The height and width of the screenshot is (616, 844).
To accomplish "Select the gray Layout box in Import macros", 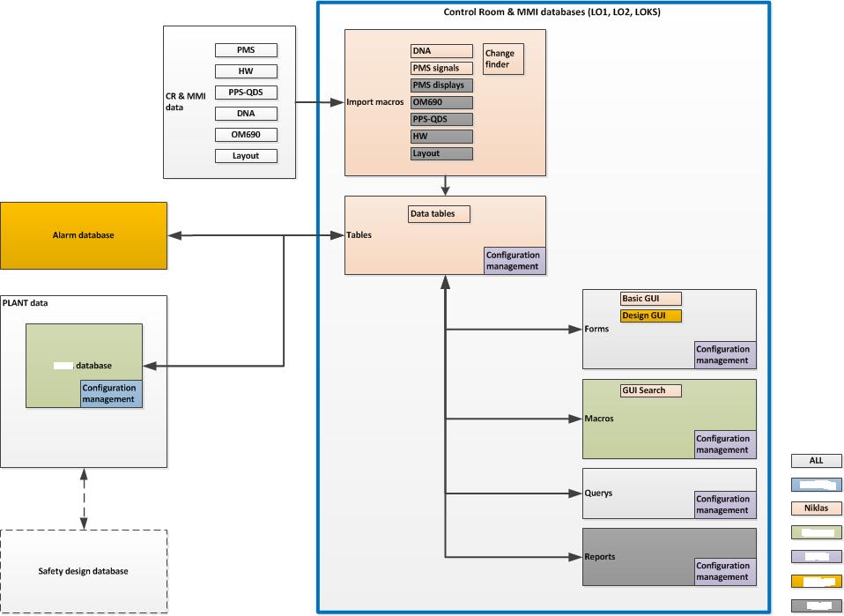I will pos(441,153).
